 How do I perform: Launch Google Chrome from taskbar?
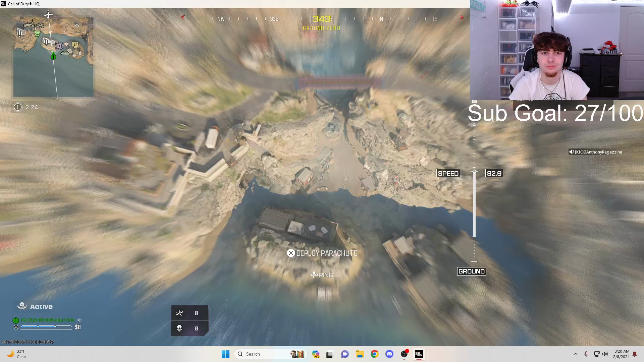pos(375,354)
